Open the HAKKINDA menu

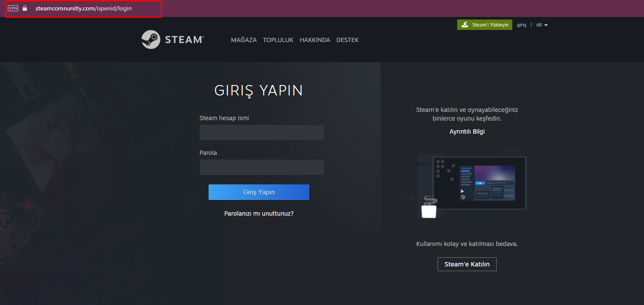tap(315, 40)
